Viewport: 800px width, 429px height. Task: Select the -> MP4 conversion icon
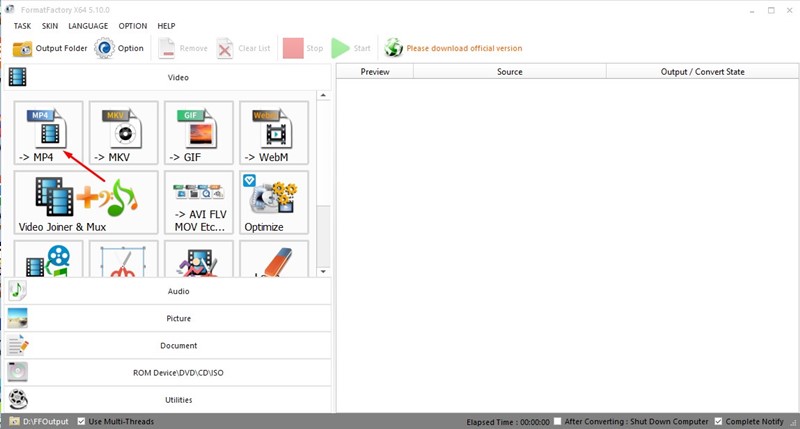point(49,132)
